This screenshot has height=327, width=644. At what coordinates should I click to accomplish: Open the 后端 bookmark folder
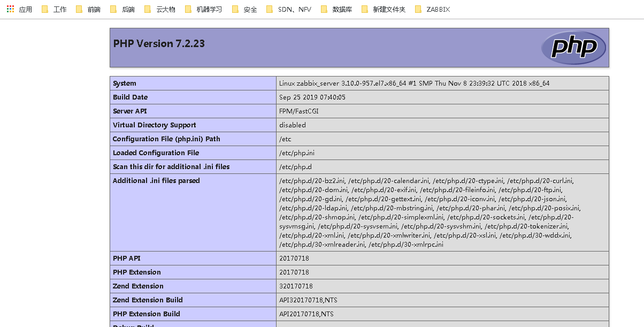[x=122, y=9]
